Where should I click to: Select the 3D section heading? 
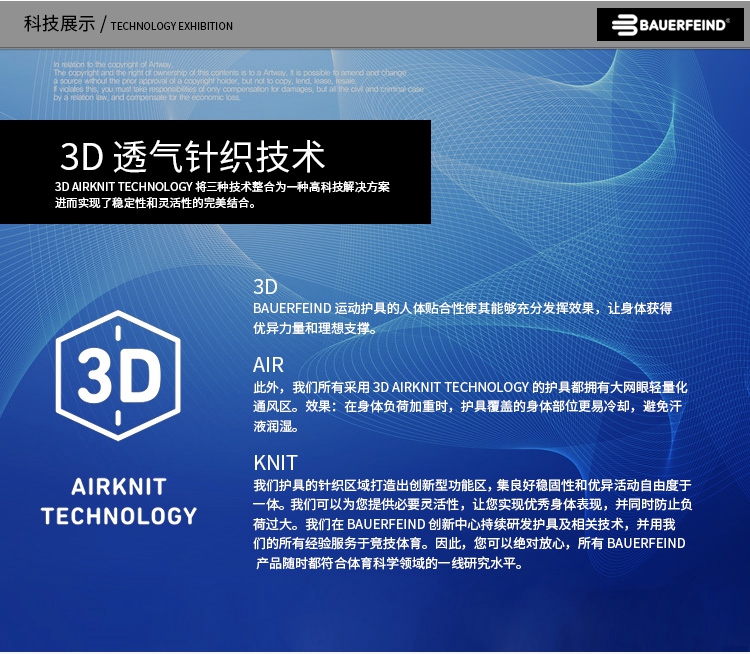[265, 287]
